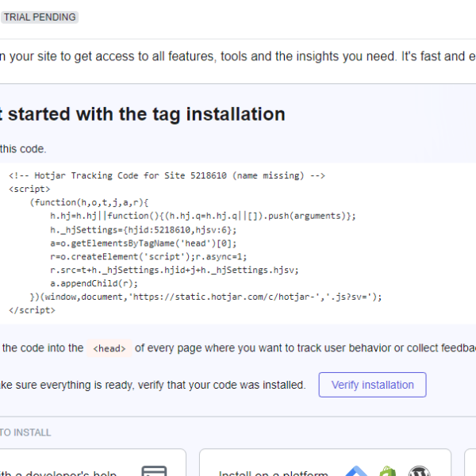
Task: Click the Google Tag Manager icon
Action: pos(356,470)
